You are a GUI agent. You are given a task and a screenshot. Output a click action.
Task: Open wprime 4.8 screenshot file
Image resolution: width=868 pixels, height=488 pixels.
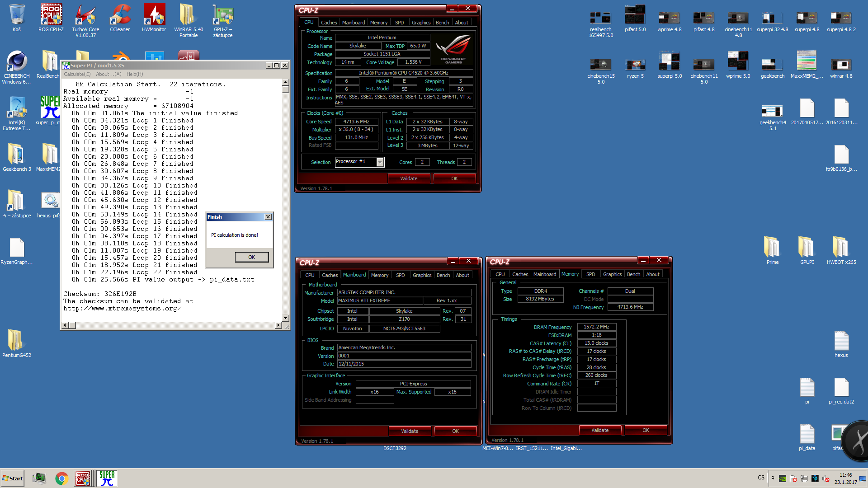[670, 21]
